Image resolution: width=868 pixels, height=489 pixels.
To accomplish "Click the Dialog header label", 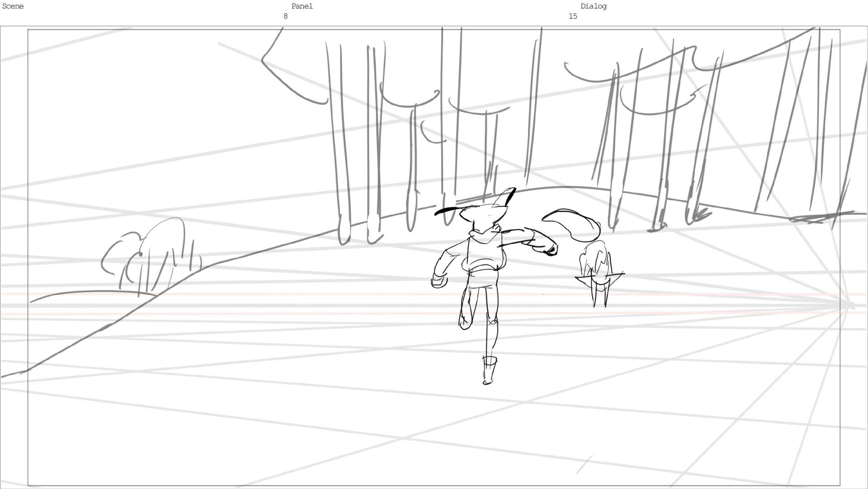I will [x=593, y=6].
